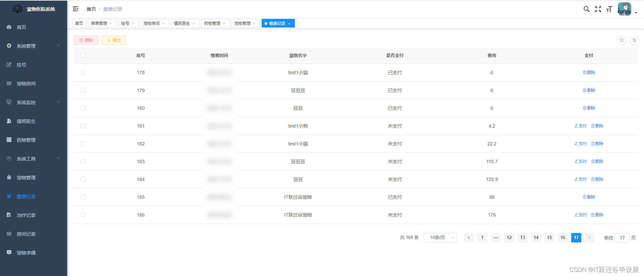Close the 药物管理 tab
Screen dimensions: 644x276
pyautogui.click(x=224, y=24)
